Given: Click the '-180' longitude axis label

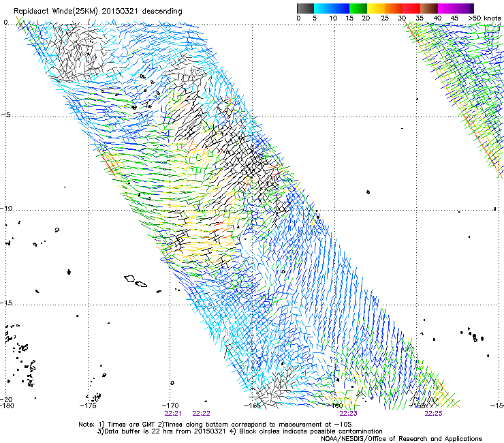Looking at the screenshot, I should 7,406.
